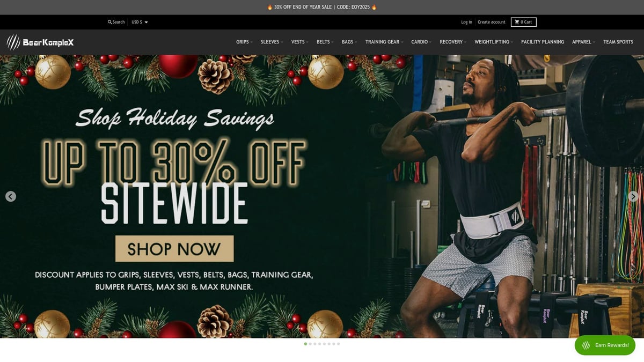Go to the previous slide arrow
Image resolution: width=644 pixels, height=362 pixels.
(x=11, y=196)
